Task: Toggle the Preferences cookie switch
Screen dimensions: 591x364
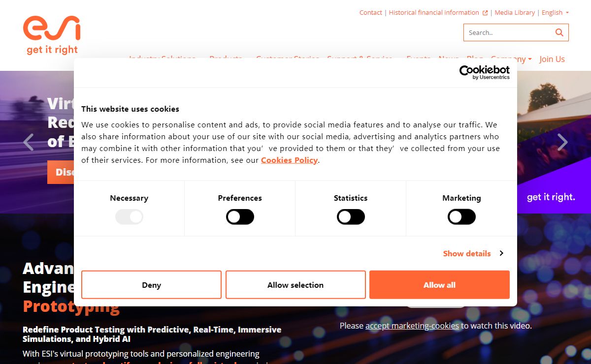Action: coord(240,217)
